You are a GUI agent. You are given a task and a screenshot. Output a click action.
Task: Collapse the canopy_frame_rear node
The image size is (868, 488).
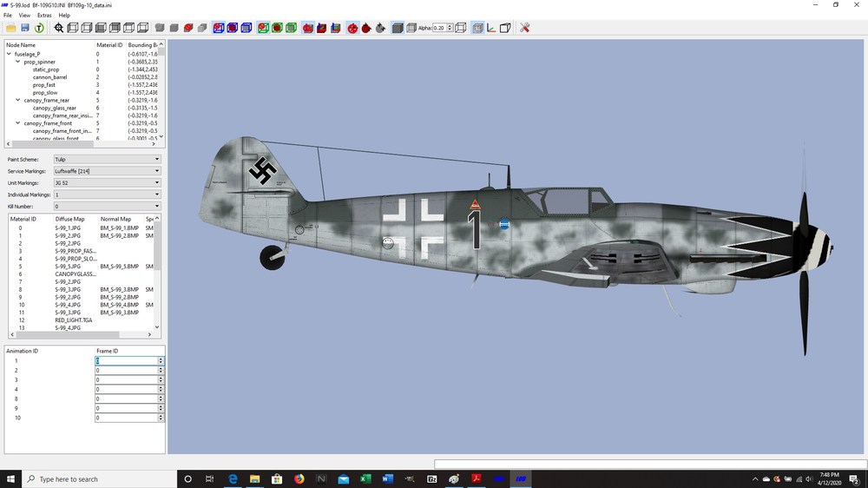(17, 100)
